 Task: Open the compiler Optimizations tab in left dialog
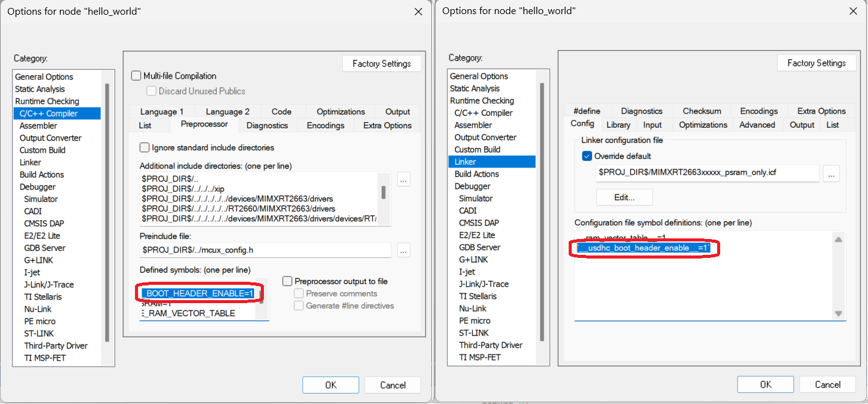point(341,111)
